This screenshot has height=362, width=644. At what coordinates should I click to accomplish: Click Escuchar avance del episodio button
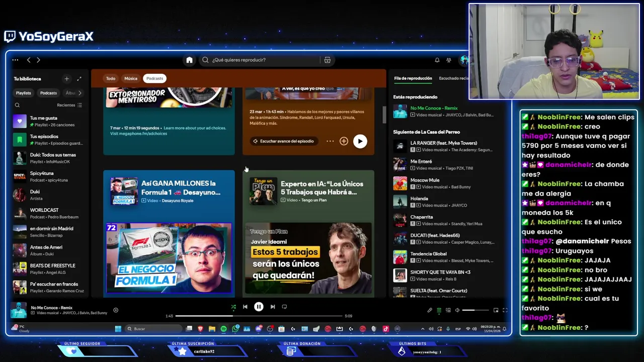(284, 141)
